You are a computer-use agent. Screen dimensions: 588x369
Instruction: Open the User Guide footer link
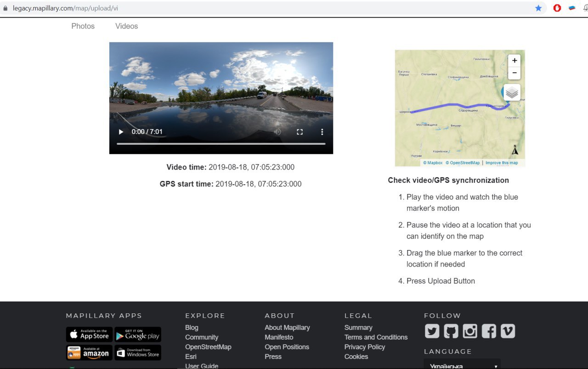pyautogui.click(x=202, y=366)
